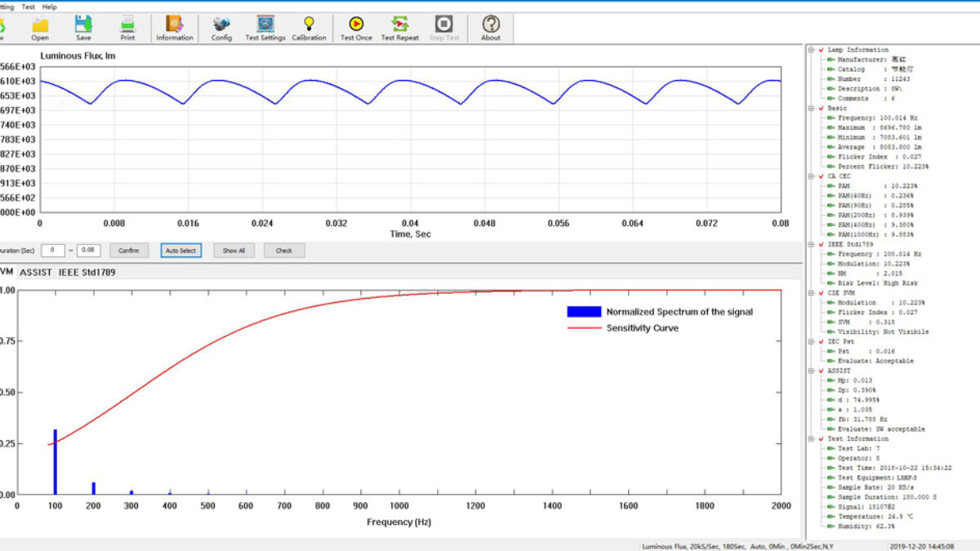Screen dimensions: 980x551
Task: Open the Test menu
Action: [x=29, y=7]
